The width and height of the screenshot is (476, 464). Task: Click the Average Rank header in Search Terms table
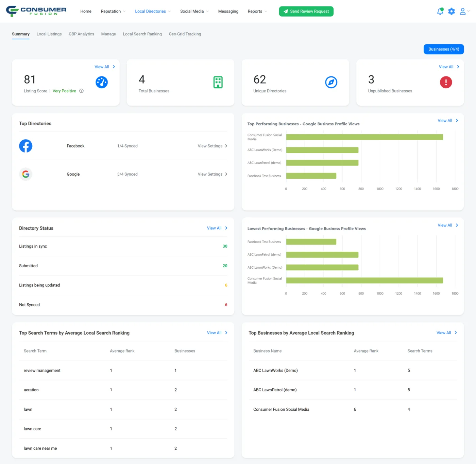tap(122, 351)
